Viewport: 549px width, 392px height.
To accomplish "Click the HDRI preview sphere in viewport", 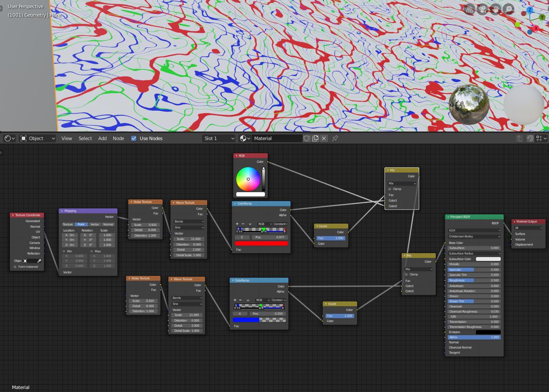I will pos(469,105).
